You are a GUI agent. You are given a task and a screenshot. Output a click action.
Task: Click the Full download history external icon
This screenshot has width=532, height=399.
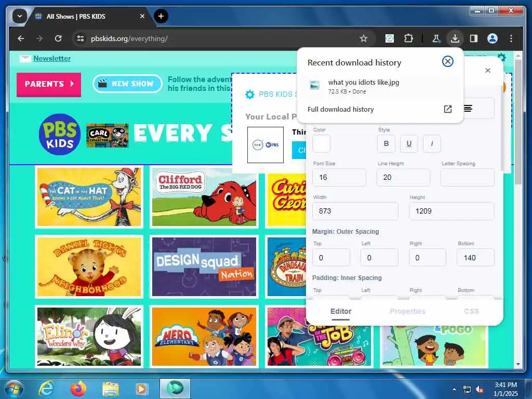point(447,109)
